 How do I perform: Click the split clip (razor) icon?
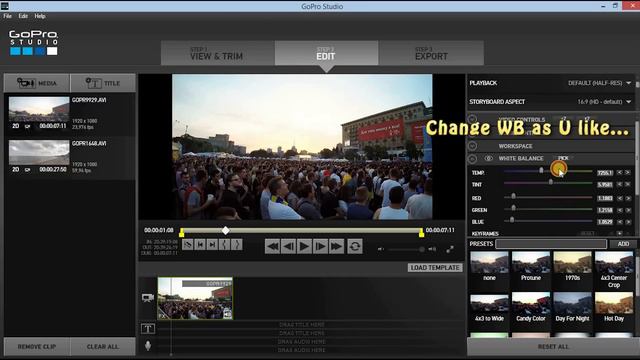188,244
